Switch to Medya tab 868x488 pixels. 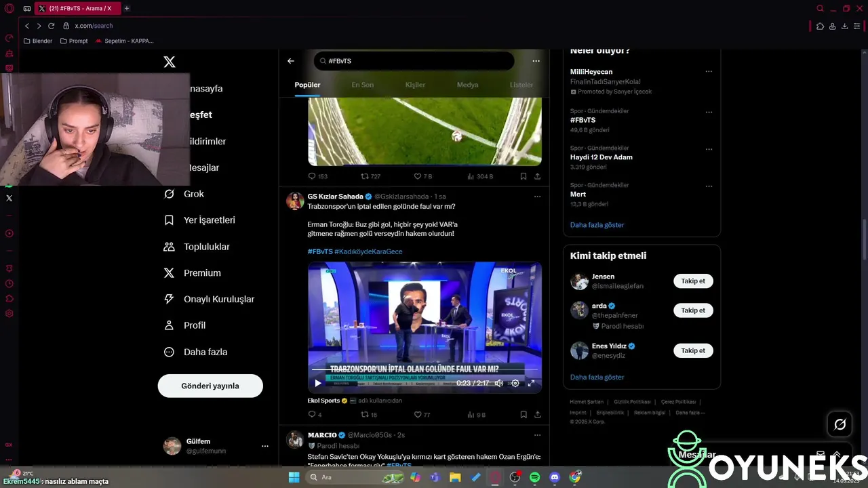pos(468,85)
